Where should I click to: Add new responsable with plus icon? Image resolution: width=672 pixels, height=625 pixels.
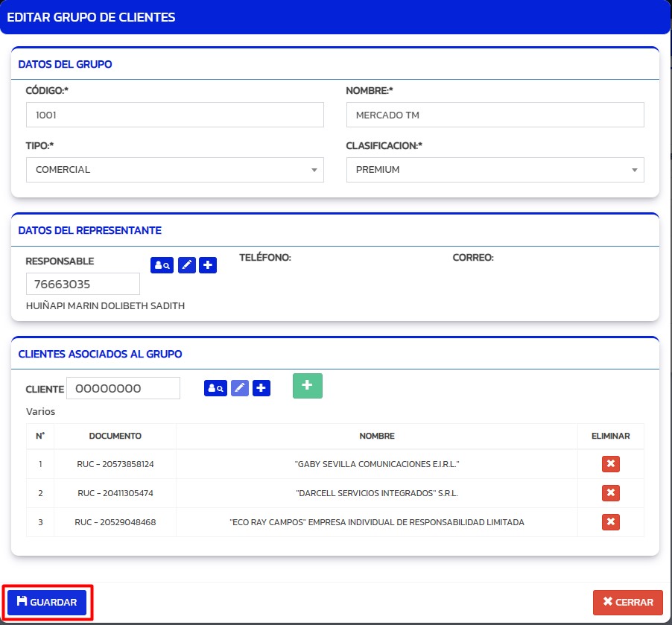[209, 265]
